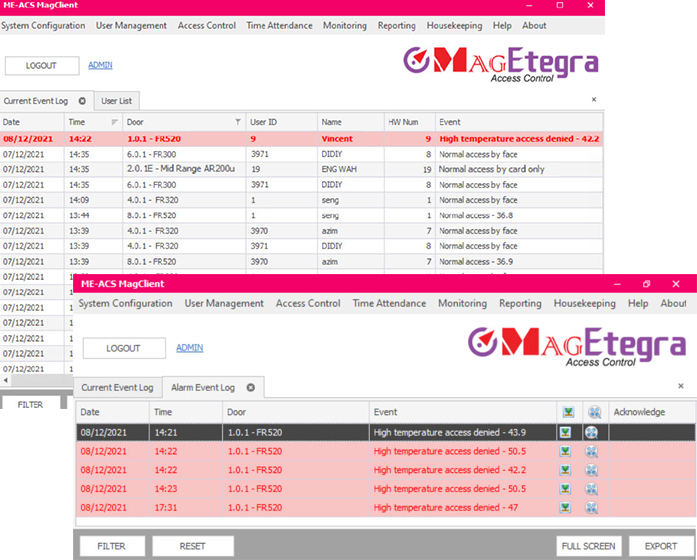Open About menu in back window
The height and width of the screenshot is (560, 697).
click(534, 26)
